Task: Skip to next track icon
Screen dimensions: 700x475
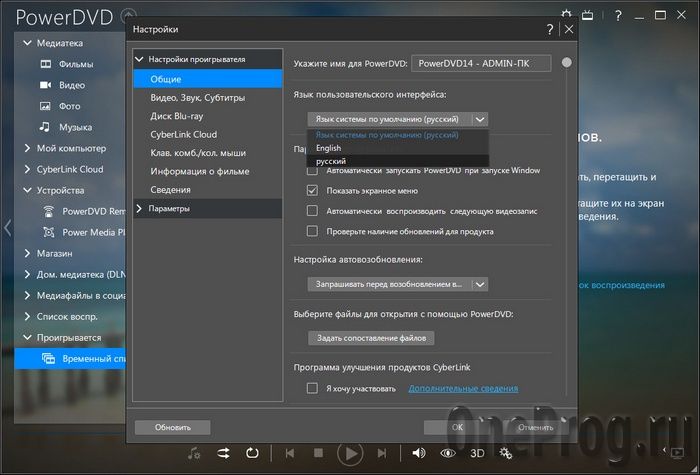Action: click(x=382, y=454)
